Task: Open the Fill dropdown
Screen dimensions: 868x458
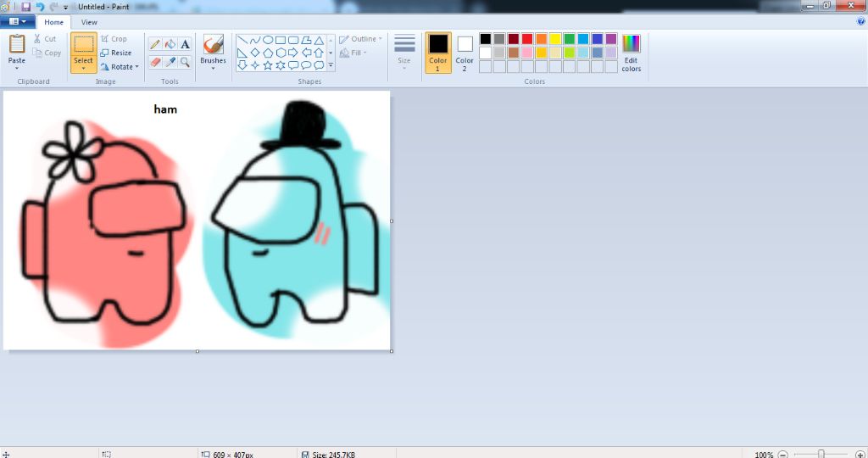Action: coord(353,53)
